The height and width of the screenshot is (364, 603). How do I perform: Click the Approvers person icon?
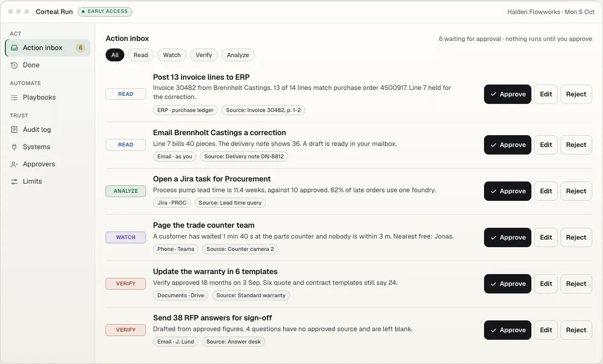click(14, 164)
